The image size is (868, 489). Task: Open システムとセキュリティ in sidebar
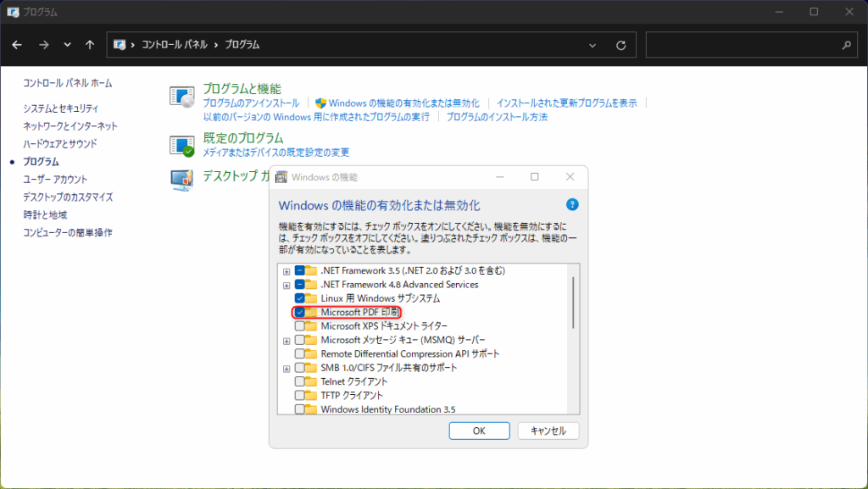60,108
